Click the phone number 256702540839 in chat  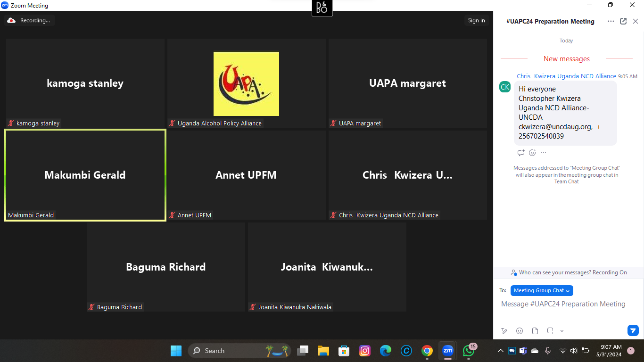541,136
